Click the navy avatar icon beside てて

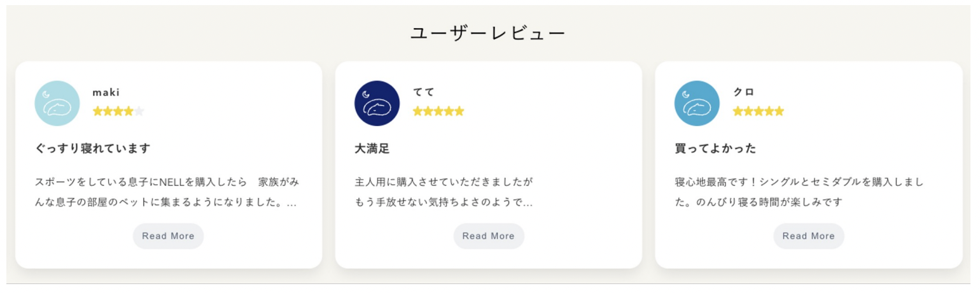pyautogui.click(x=377, y=103)
